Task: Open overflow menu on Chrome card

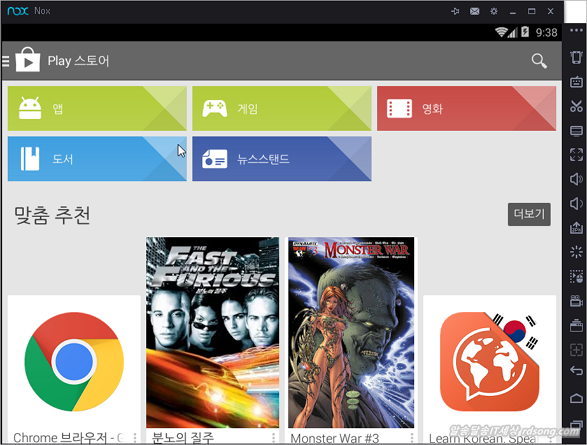Action: coord(134,438)
